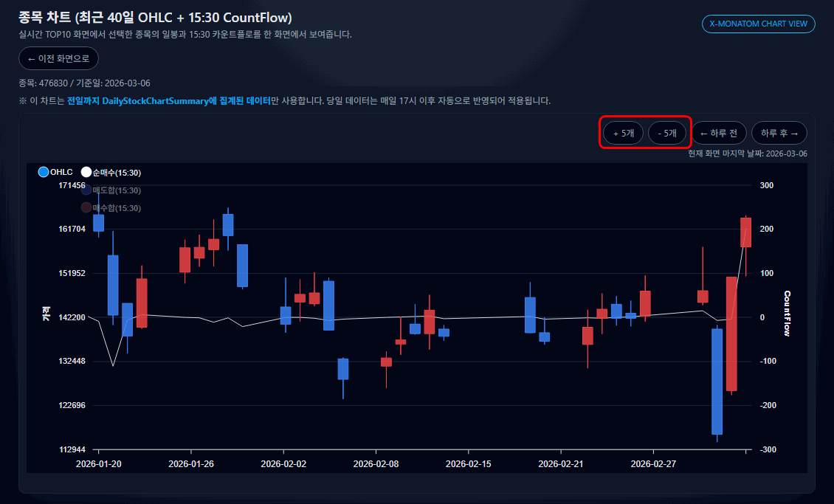Open the X-MONATOM CHART VIEW button

(x=759, y=24)
